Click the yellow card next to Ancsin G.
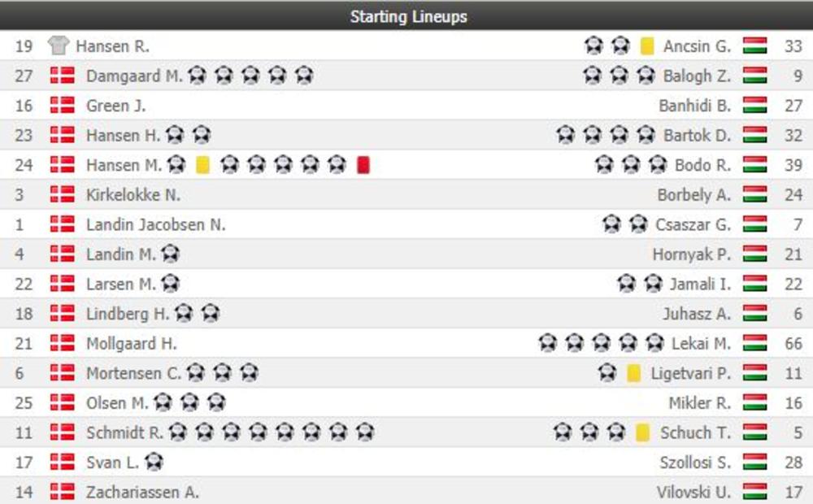The height and width of the screenshot is (504, 813). pos(647,46)
